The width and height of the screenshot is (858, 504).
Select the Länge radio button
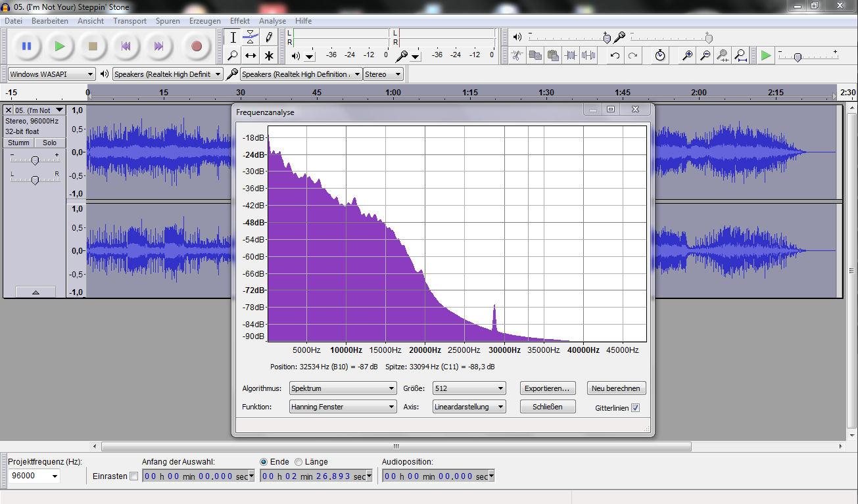click(298, 461)
